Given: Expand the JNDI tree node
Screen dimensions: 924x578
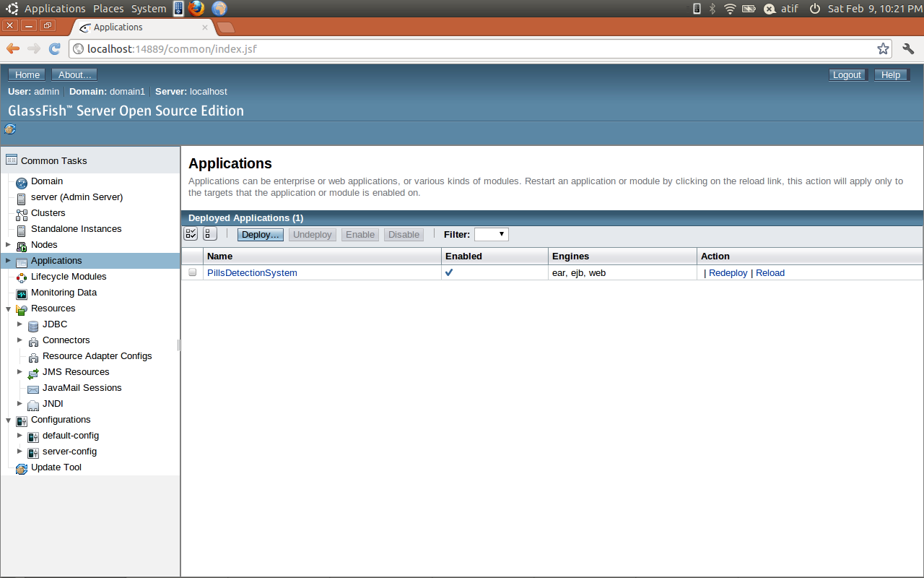Looking at the screenshot, I should pyautogui.click(x=19, y=403).
